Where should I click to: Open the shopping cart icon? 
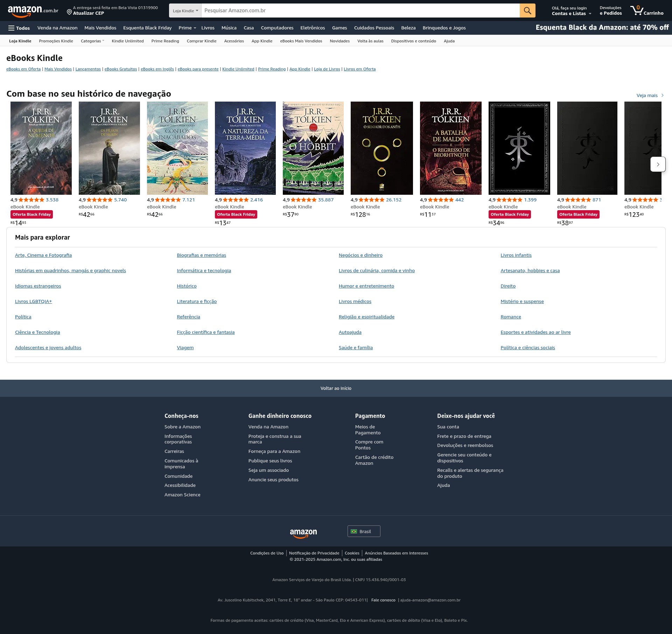click(647, 11)
